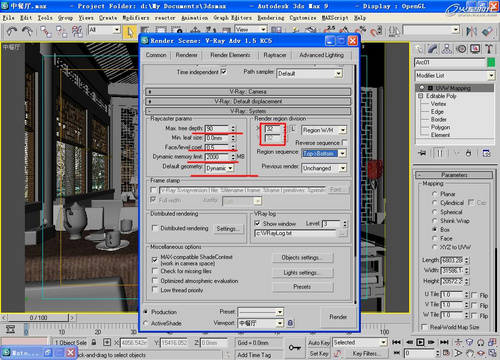Activate the Select Object arrow tool
The height and width of the screenshot is (360, 500).
coord(130,32)
